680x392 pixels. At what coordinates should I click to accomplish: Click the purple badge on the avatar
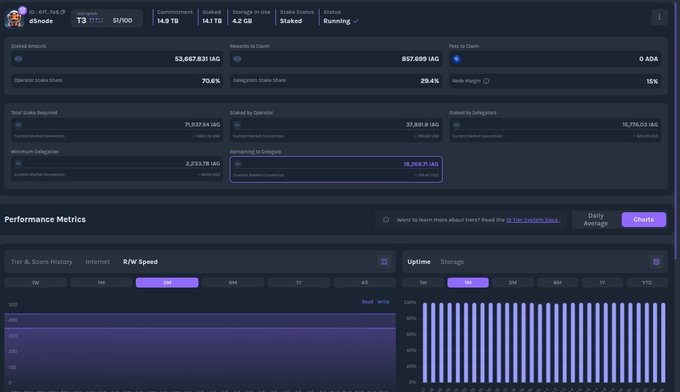click(22, 10)
